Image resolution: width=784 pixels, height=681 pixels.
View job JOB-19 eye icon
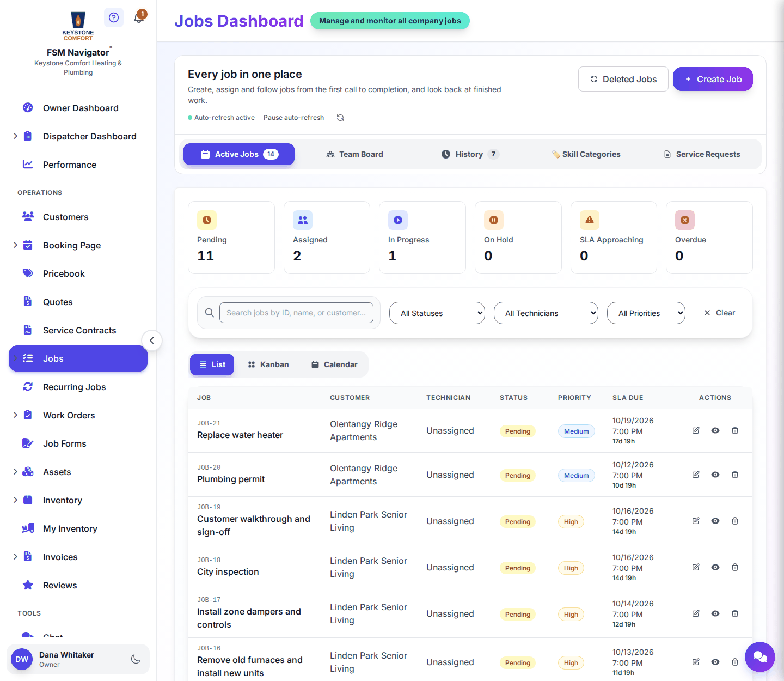pos(715,521)
